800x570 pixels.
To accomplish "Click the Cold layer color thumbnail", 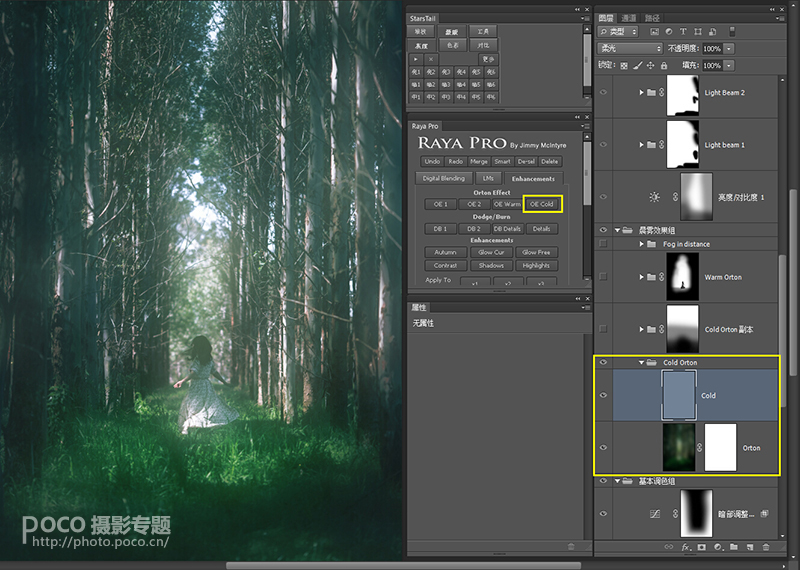I will (x=679, y=395).
